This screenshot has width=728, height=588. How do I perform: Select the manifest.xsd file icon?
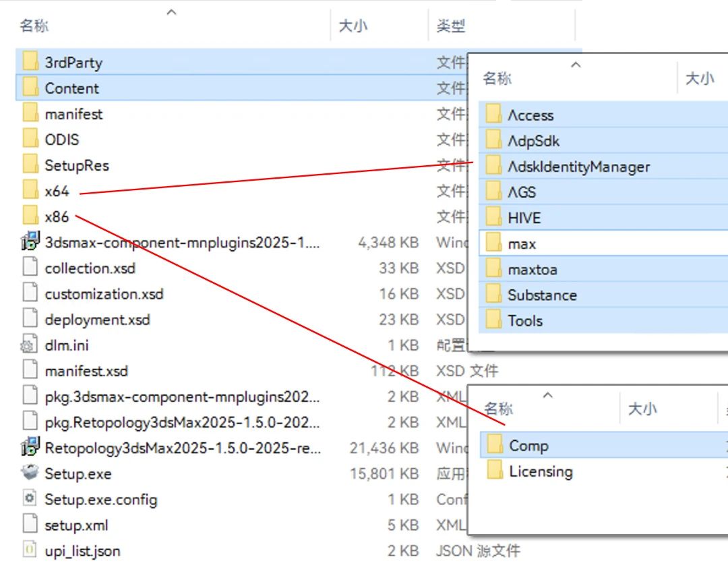pos(30,371)
